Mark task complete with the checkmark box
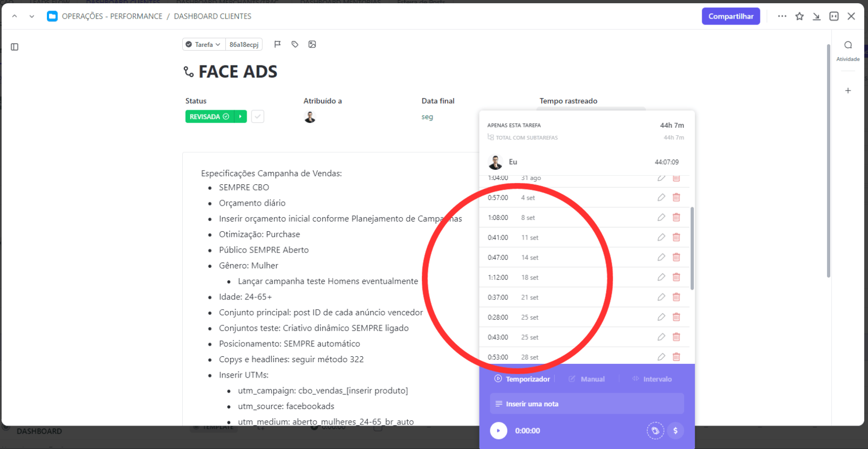This screenshot has width=868, height=449. [x=258, y=117]
